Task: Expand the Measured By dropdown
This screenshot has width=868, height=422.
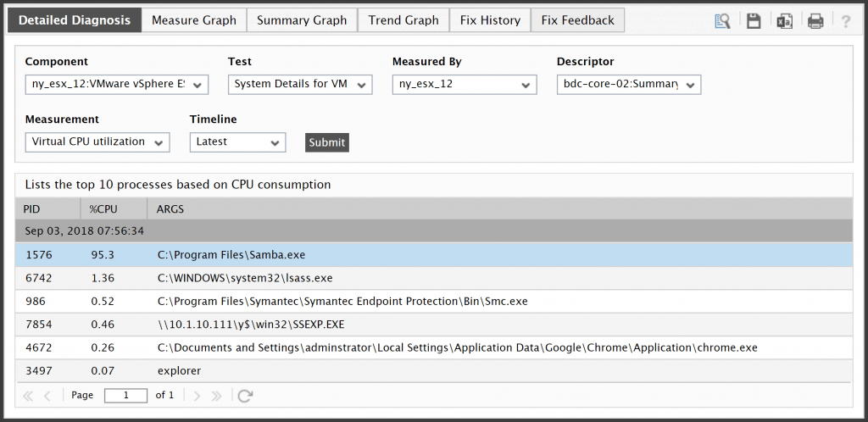Action: pos(465,85)
